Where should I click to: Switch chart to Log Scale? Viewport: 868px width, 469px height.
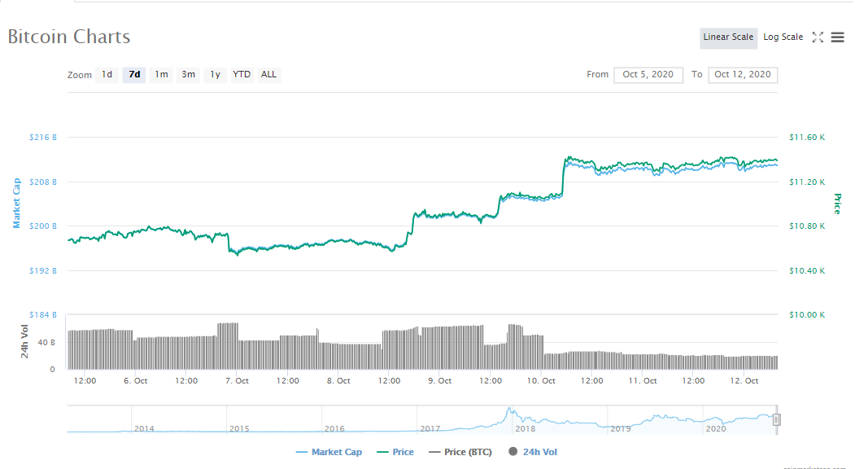783,37
